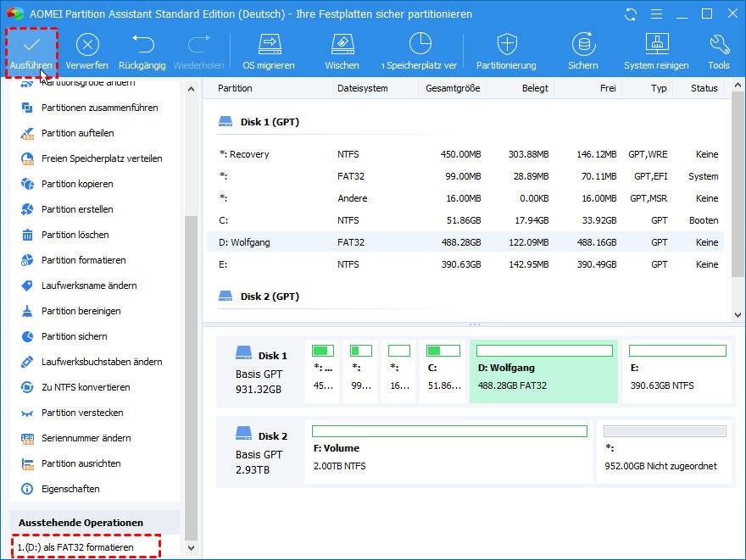746x560 pixels.
Task: Select the C: NTFS partition row
Action: 465,220
